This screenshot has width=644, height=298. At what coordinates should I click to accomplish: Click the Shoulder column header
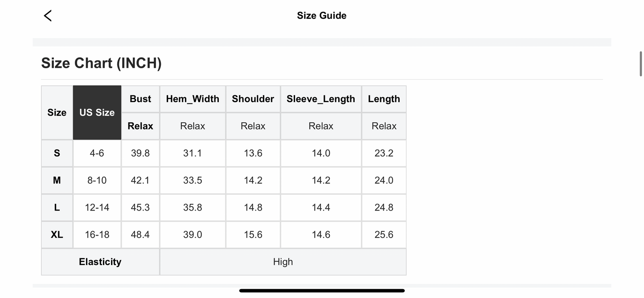point(253,99)
